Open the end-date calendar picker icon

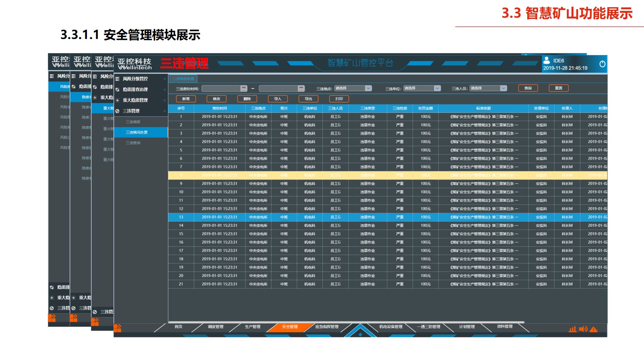click(x=301, y=88)
